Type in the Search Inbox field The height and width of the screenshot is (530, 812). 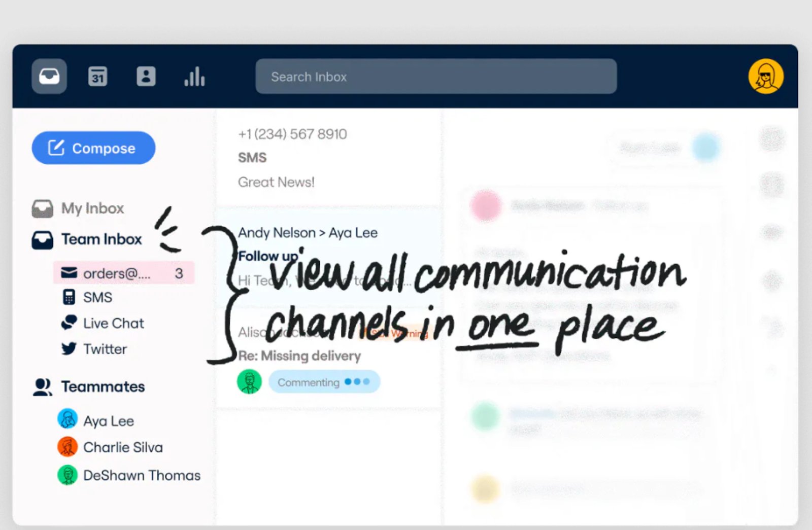435,77
